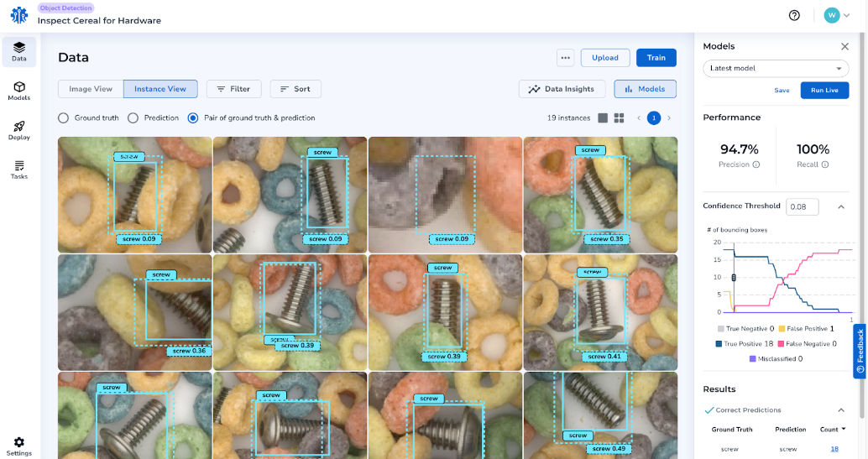Viewport: 868px width, 459px height.
Task: Switch to single large tile layout
Action: [x=603, y=118]
